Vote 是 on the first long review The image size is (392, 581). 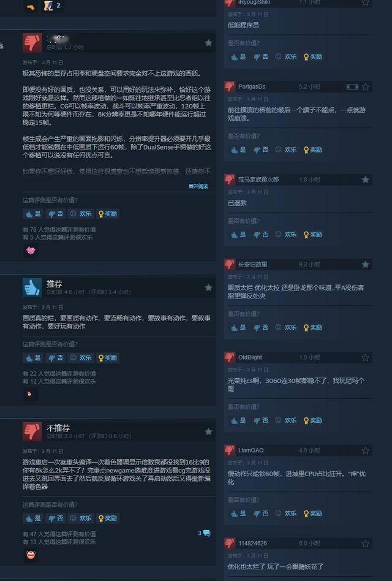[x=33, y=214]
